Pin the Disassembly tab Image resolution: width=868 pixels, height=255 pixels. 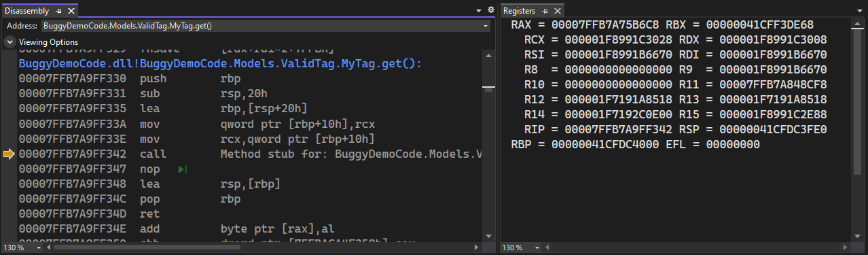point(59,11)
